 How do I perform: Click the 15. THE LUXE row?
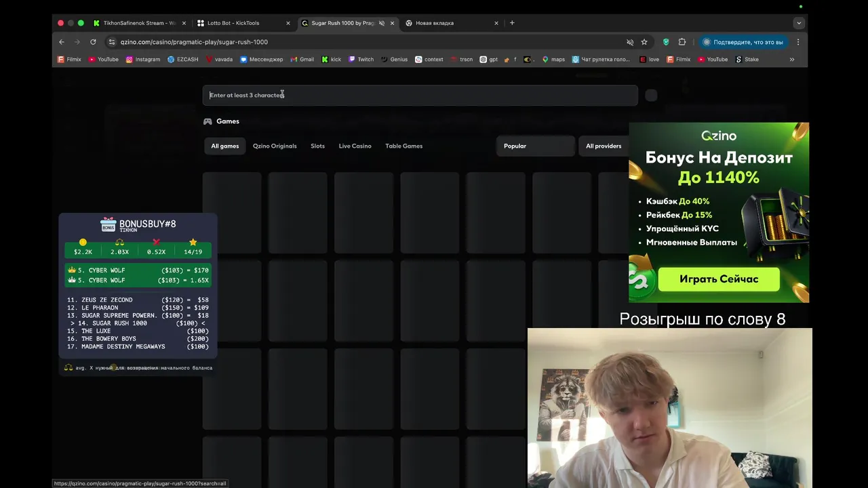(138, 331)
